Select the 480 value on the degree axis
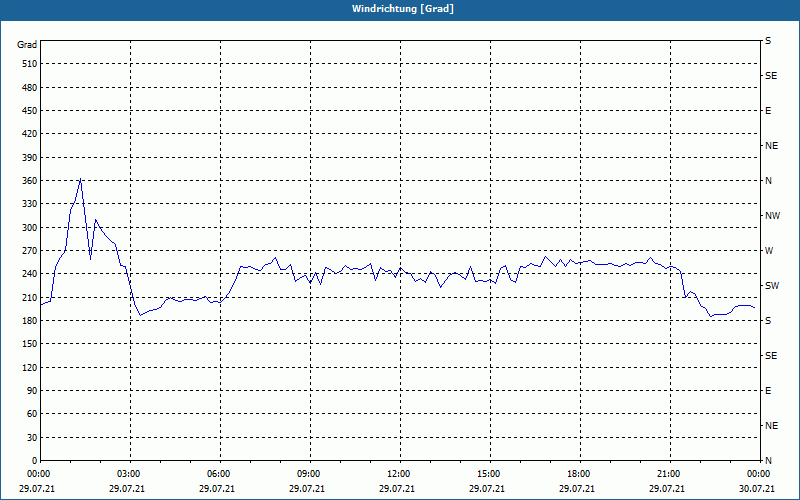 tap(30, 88)
